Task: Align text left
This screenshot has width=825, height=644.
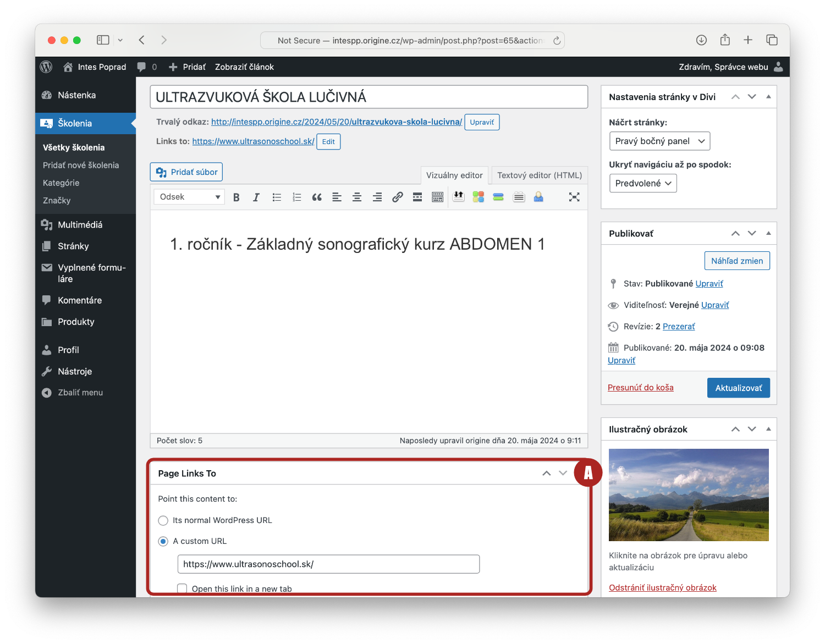Action: pyautogui.click(x=337, y=197)
